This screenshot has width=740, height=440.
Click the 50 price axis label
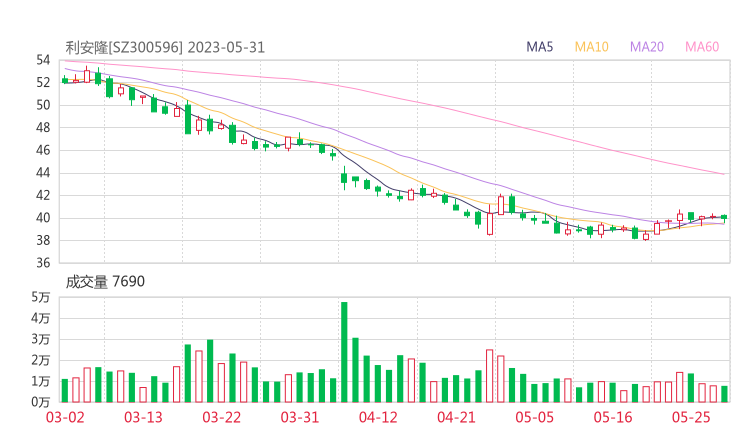coord(43,105)
